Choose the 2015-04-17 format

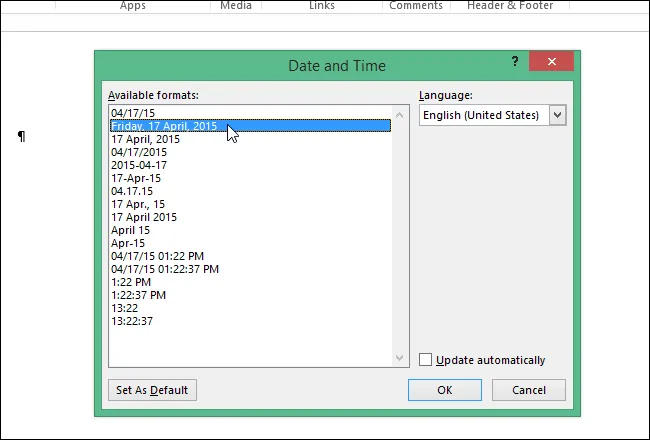[x=139, y=165]
